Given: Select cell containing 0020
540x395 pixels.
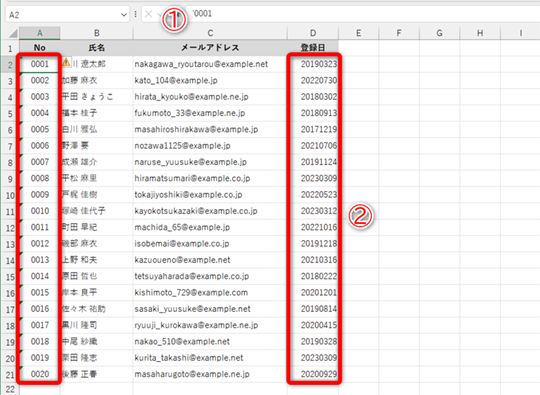Looking at the screenshot, I should coord(40,374).
